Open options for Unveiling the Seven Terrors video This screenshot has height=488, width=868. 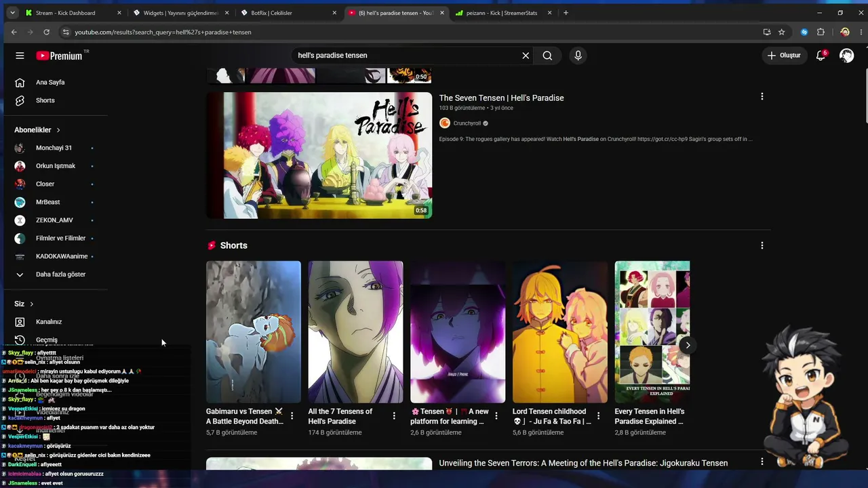pos(762,462)
